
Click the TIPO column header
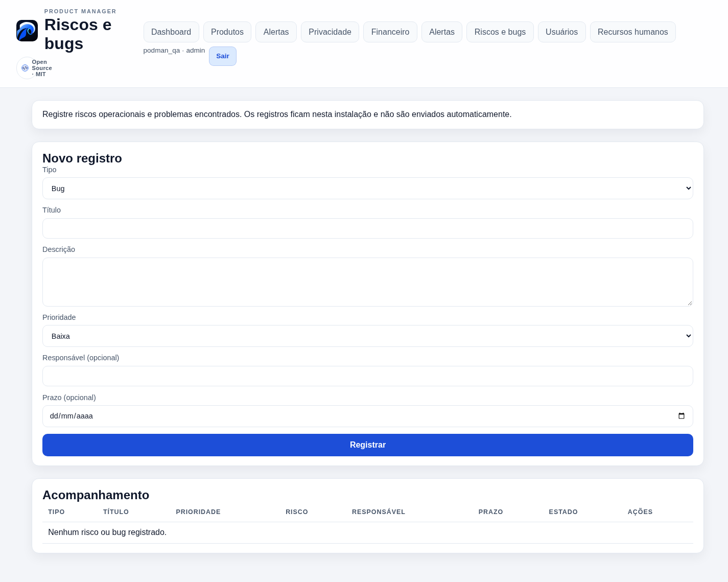[x=56, y=512]
